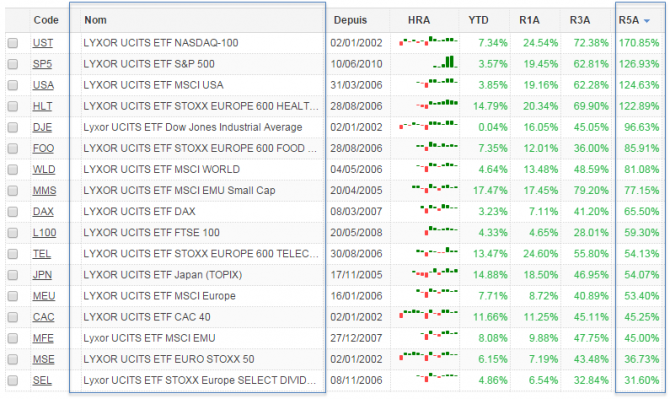Image resolution: width=670 pixels, height=399 pixels.
Task: Sort by the R1A column header
Action: coord(529,20)
